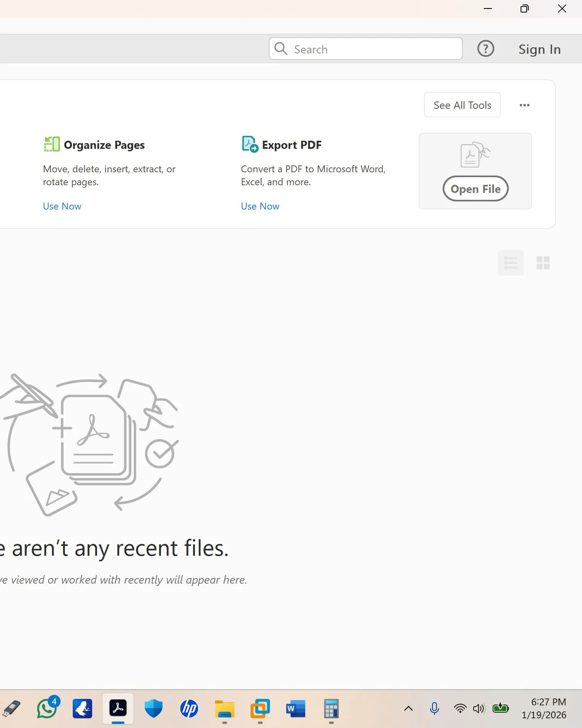Click Use Now under Export PDF
Image resolution: width=582 pixels, height=728 pixels.
coord(260,206)
